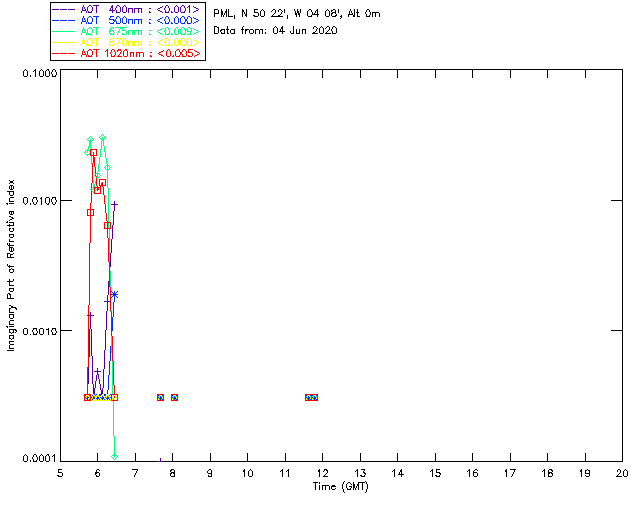The image size is (640, 512).
Task: Select the red dashed line sample in legend
Action: point(64,53)
